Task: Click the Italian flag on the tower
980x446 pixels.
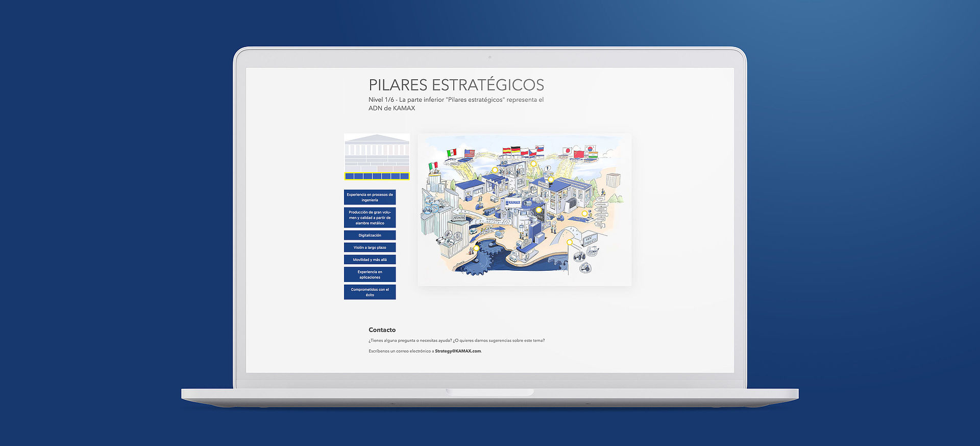Action: 433,166
